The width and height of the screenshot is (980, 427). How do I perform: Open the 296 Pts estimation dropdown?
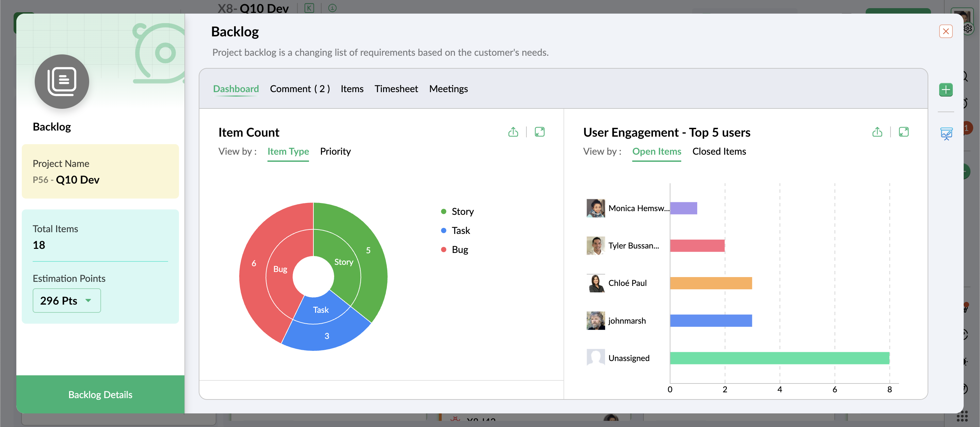click(x=67, y=301)
